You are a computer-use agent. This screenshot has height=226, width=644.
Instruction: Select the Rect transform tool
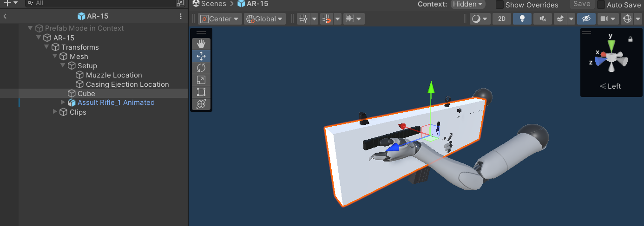201,92
